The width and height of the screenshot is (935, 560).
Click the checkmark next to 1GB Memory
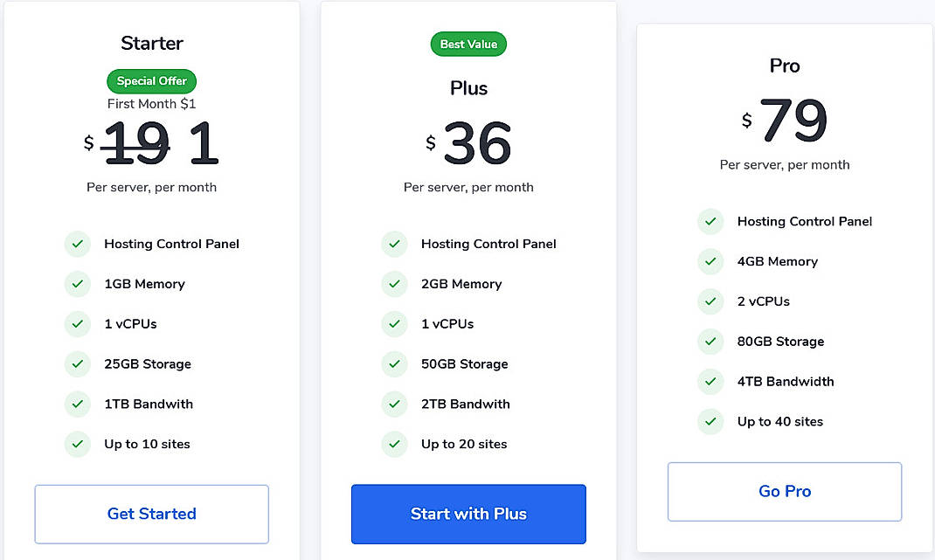(x=77, y=284)
